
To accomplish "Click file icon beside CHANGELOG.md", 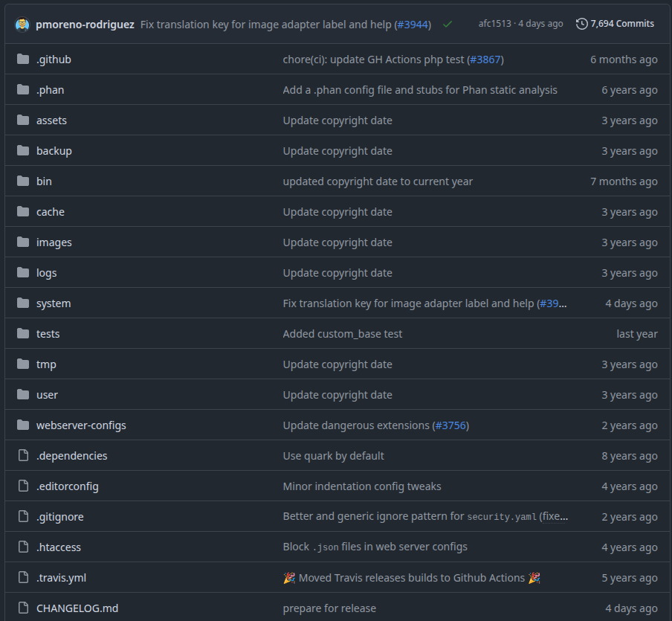I will tap(23, 608).
